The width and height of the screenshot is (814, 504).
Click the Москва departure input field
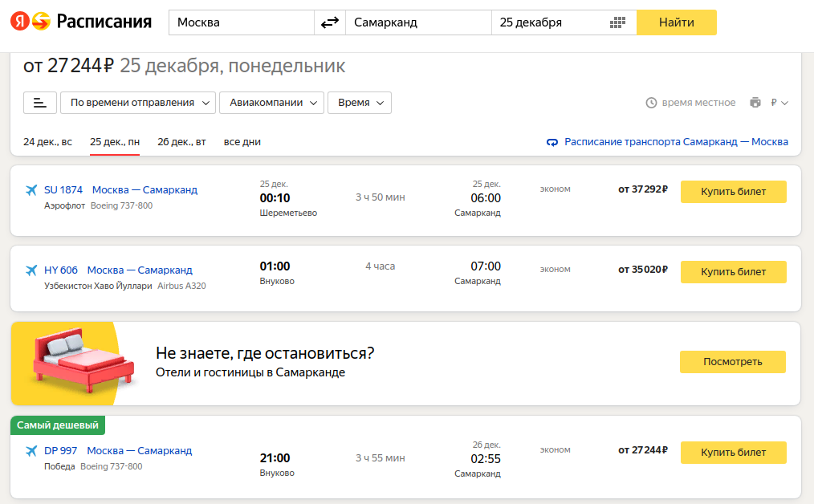coord(241,22)
